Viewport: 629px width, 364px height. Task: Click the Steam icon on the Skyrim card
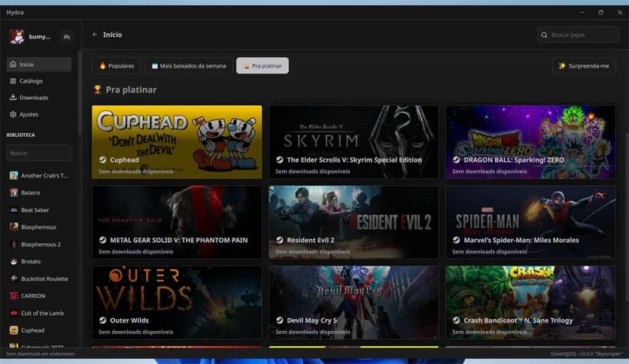pyautogui.click(x=280, y=159)
